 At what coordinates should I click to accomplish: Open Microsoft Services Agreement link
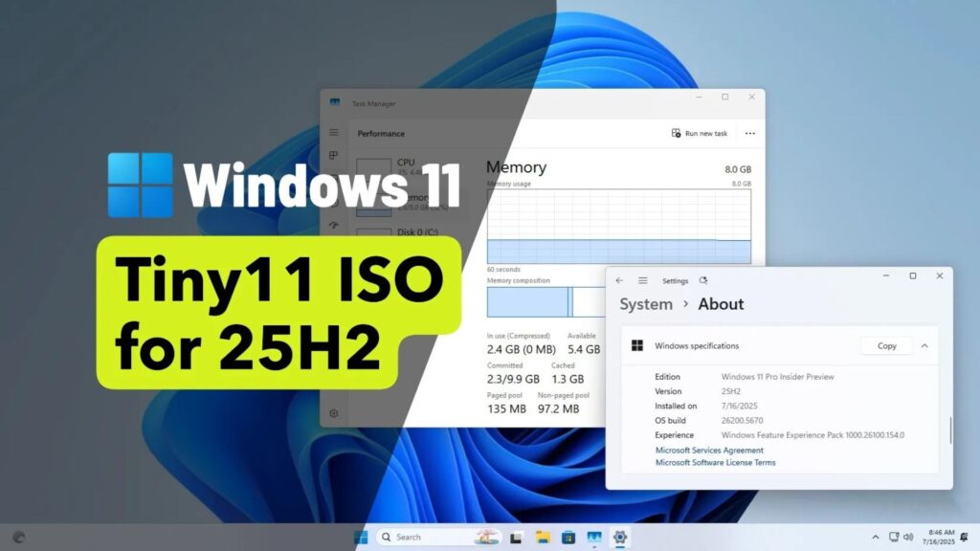tap(709, 450)
